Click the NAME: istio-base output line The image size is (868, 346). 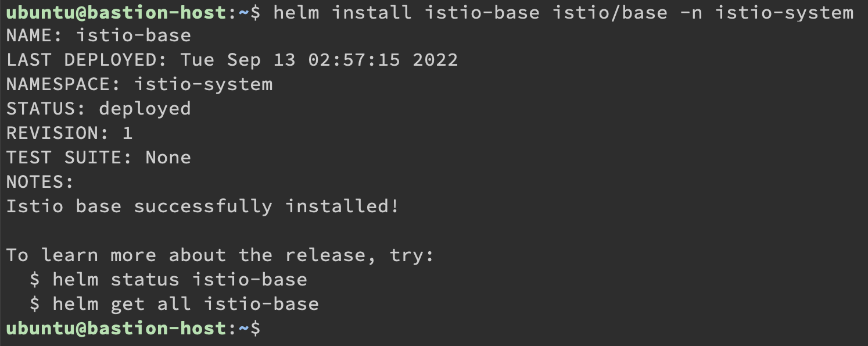click(98, 35)
